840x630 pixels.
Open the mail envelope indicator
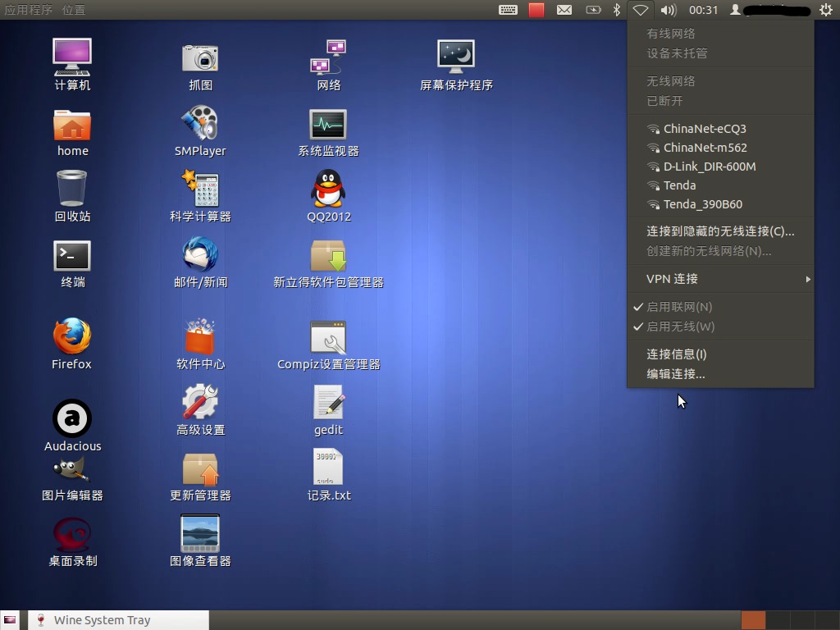(x=564, y=10)
